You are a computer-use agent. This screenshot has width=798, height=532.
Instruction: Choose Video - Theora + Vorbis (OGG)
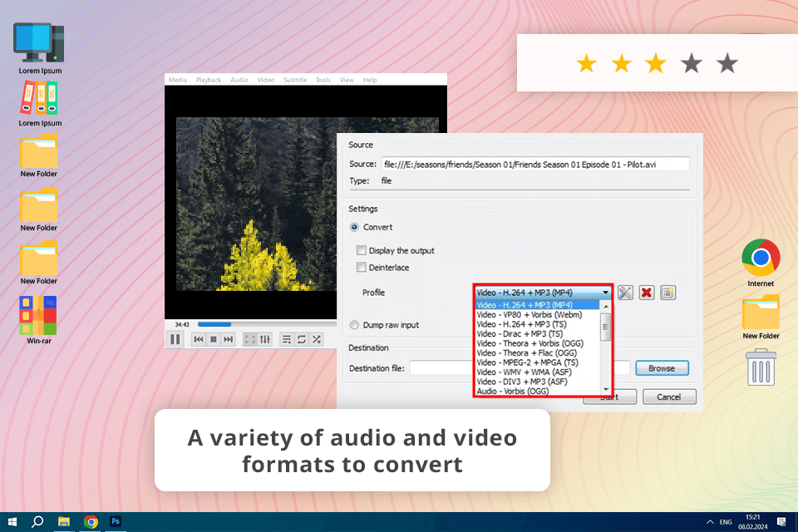coord(537,343)
